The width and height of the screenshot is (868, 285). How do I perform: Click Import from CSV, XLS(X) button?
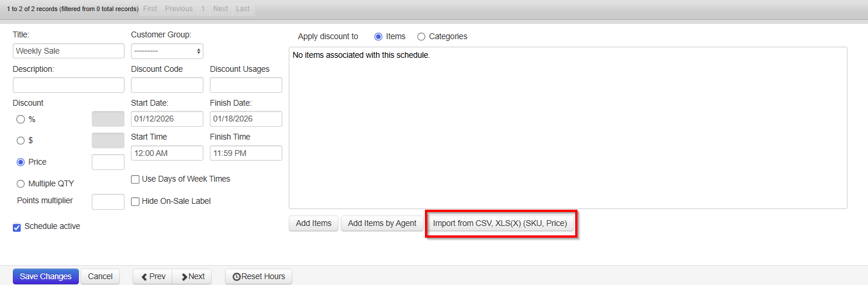tap(500, 223)
